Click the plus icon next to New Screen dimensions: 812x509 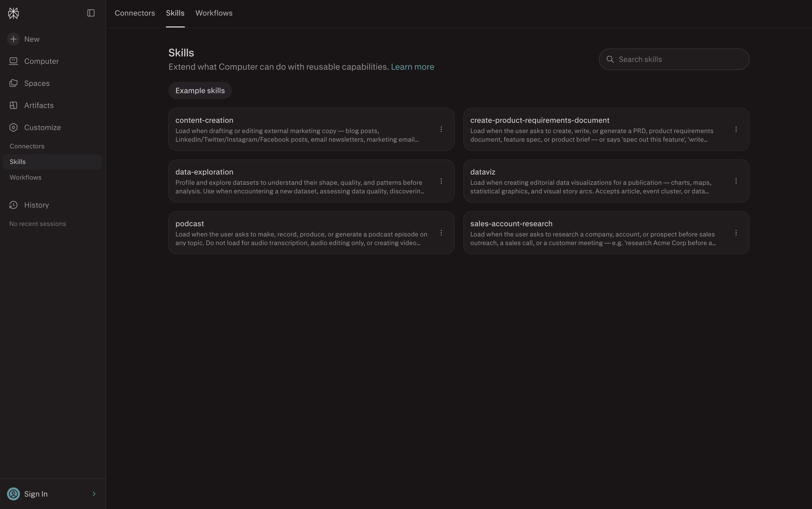click(x=13, y=39)
